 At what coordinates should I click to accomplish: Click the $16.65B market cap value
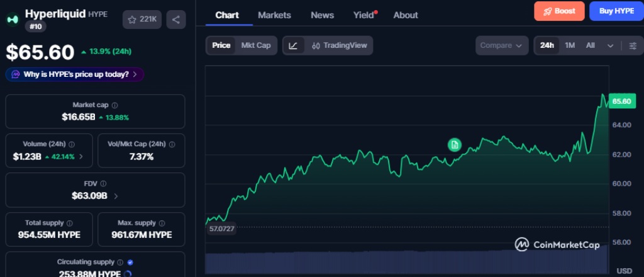[x=79, y=117]
